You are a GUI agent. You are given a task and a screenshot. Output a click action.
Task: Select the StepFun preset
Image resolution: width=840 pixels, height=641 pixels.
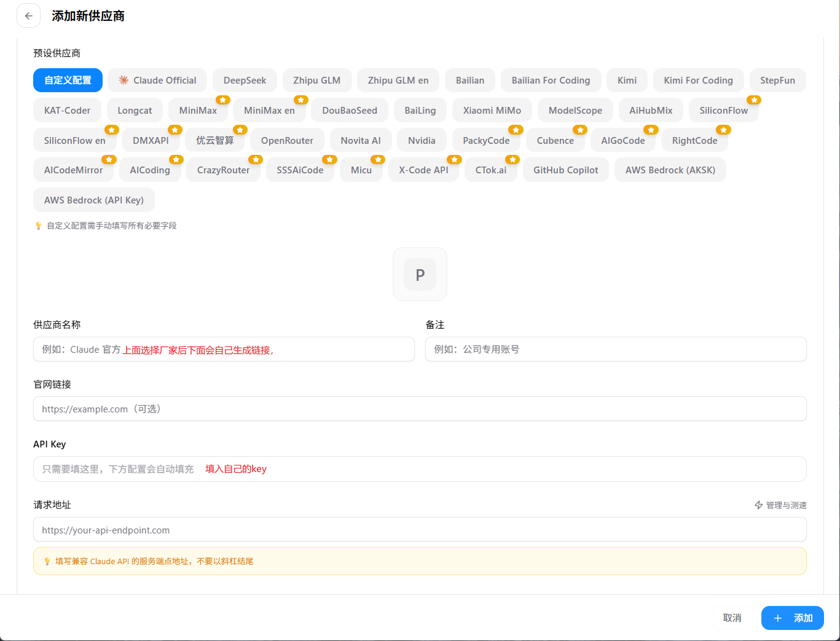coord(777,81)
